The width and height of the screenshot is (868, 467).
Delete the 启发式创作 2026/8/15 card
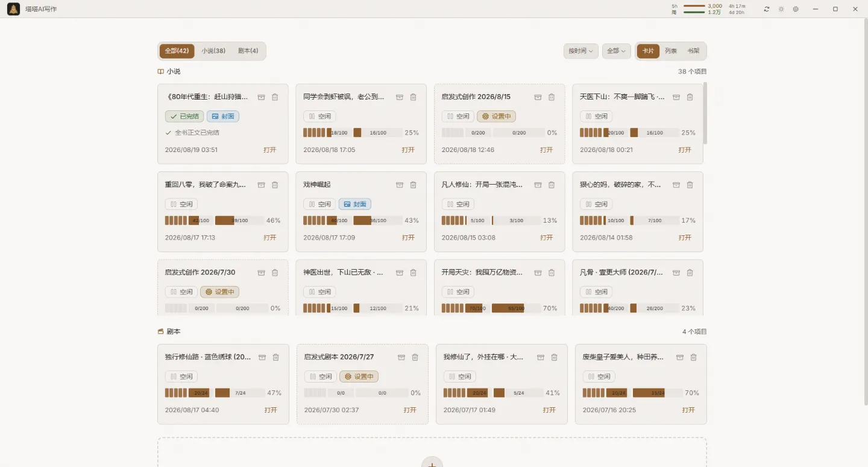click(x=552, y=97)
